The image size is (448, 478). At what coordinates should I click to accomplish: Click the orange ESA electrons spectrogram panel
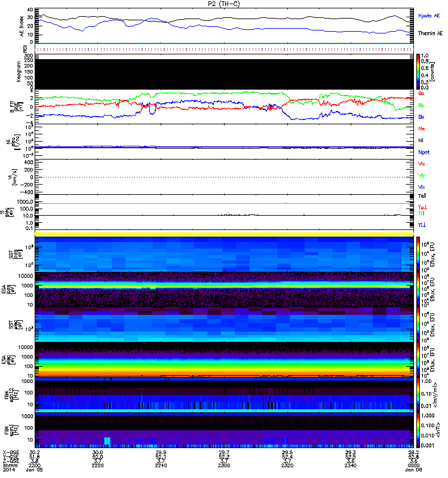[224, 360]
